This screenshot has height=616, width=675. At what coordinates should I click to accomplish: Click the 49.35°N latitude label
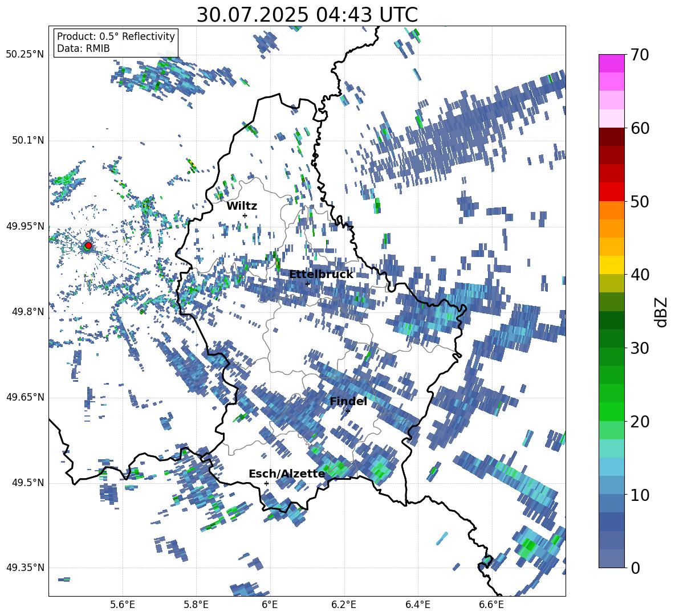(25, 568)
